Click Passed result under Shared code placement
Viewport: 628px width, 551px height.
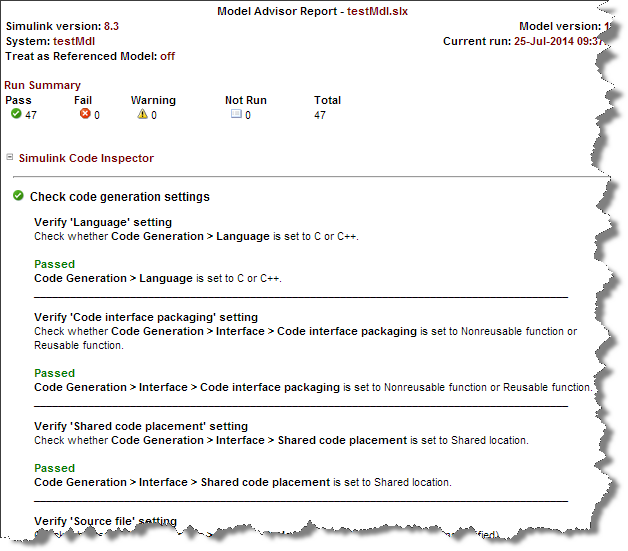click(x=54, y=468)
